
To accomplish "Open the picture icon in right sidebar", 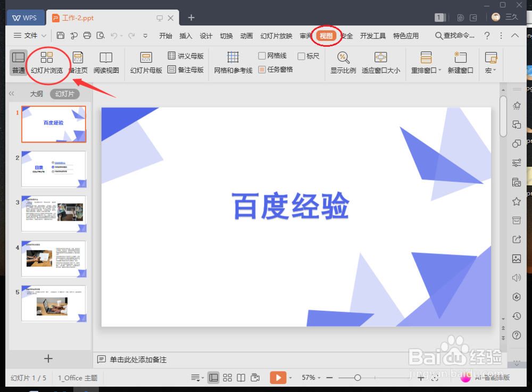I will pos(517,258).
